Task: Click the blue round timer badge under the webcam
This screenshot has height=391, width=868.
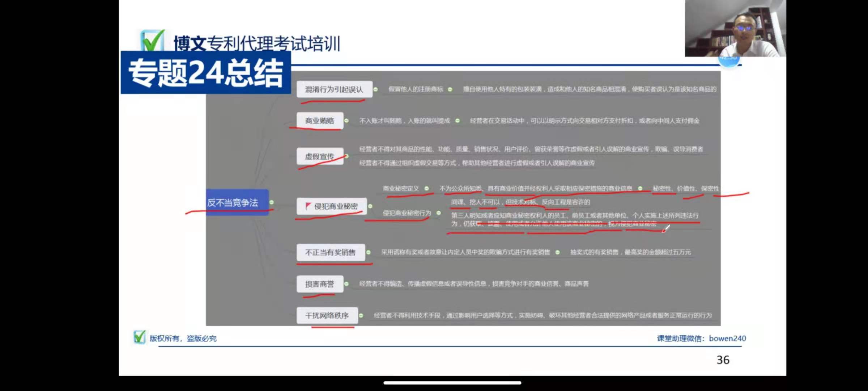Action: [729, 61]
